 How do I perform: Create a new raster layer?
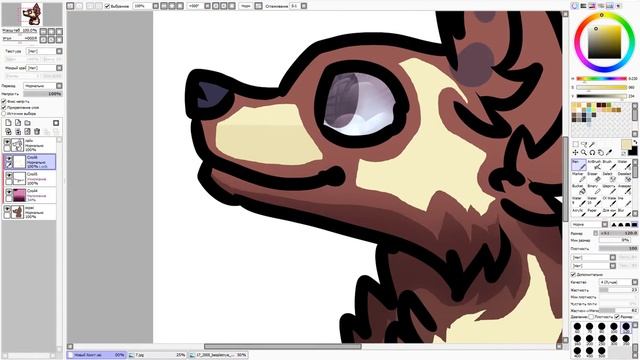8,123
